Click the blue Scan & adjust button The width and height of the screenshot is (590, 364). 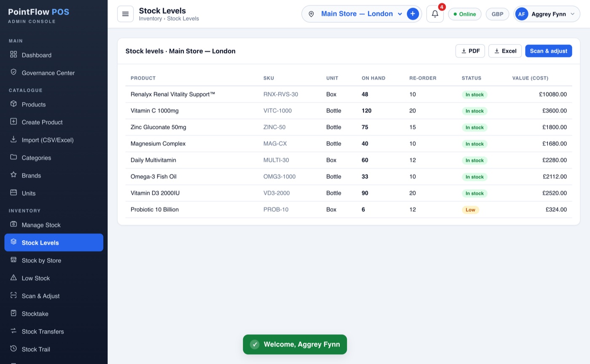pos(548,51)
